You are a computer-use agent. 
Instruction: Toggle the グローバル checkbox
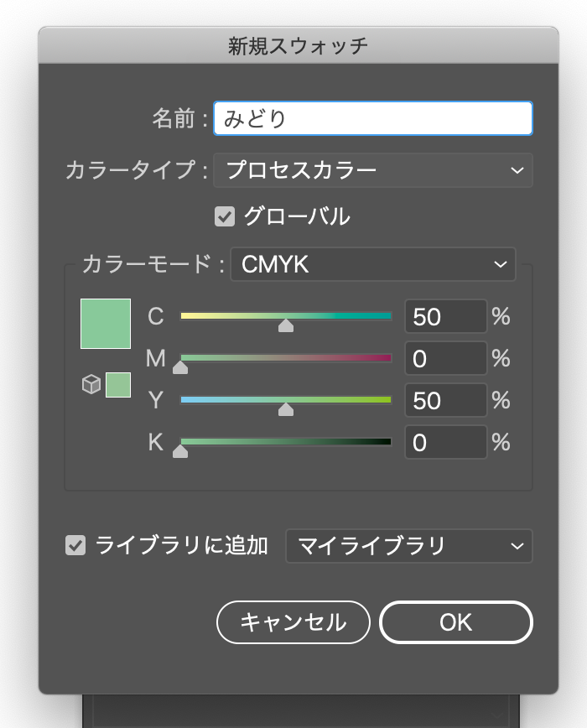[x=224, y=216]
